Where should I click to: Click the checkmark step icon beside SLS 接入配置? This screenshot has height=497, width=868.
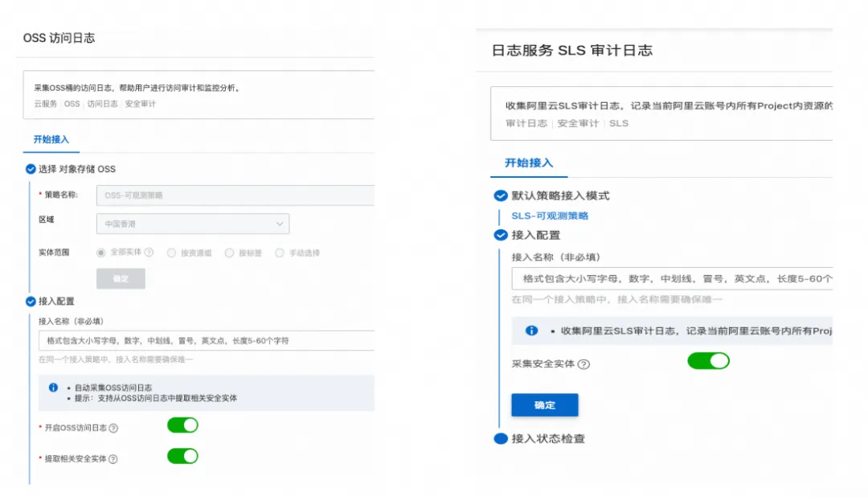coord(501,235)
